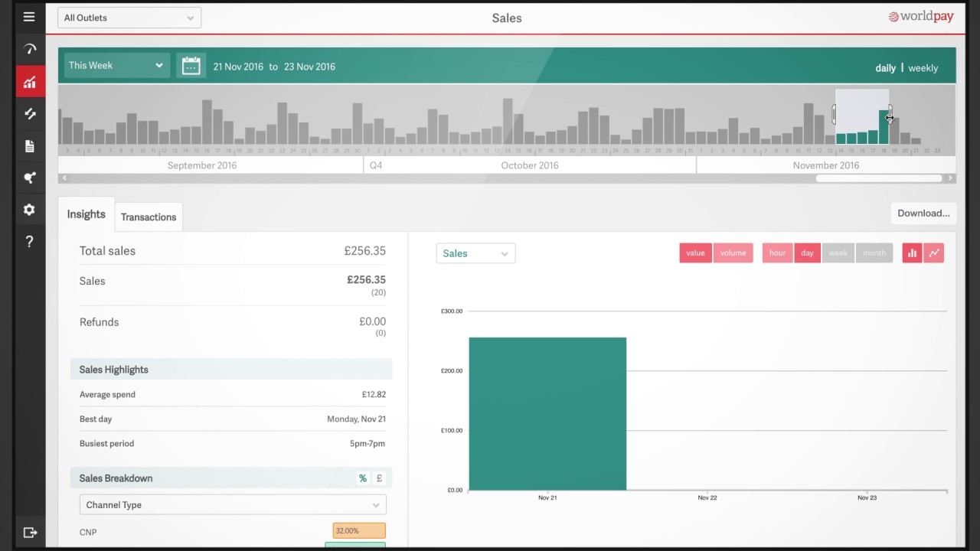980x551 pixels.
Task: Open the Sales chart metric dropdown
Action: point(475,253)
